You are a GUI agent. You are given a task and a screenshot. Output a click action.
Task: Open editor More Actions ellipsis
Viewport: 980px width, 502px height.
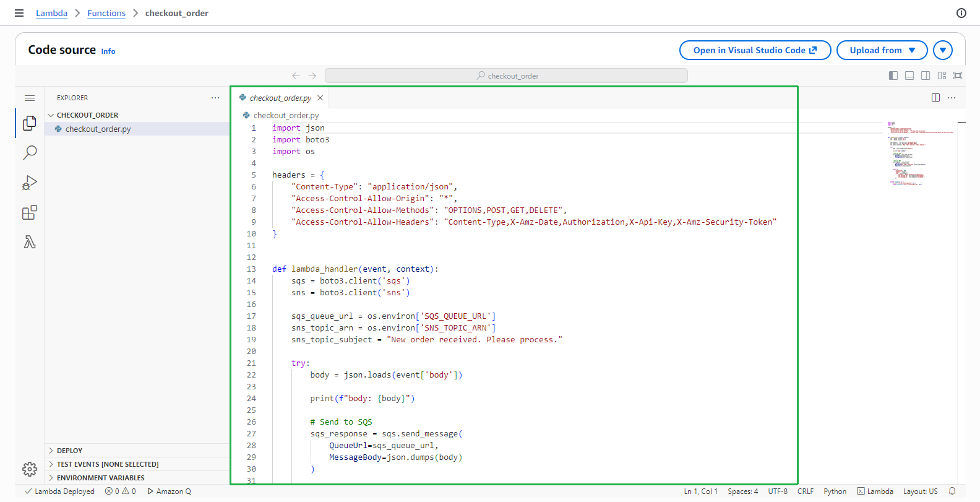pos(952,98)
